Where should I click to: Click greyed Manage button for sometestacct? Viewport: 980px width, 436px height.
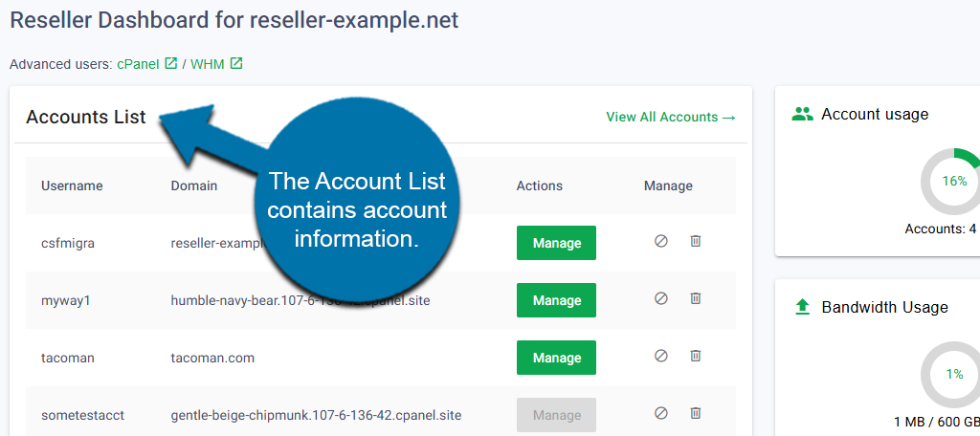click(x=556, y=415)
